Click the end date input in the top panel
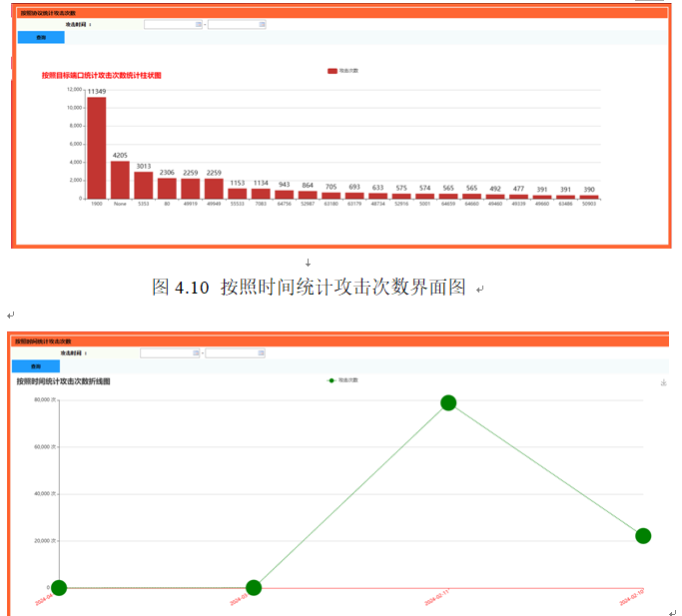The width and height of the screenshot is (682, 616). click(x=234, y=24)
